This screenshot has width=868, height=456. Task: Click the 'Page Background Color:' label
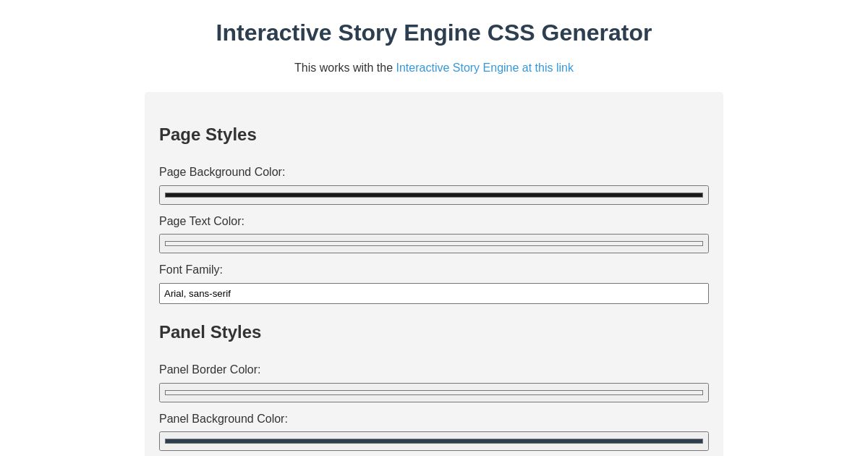pos(222,172)
